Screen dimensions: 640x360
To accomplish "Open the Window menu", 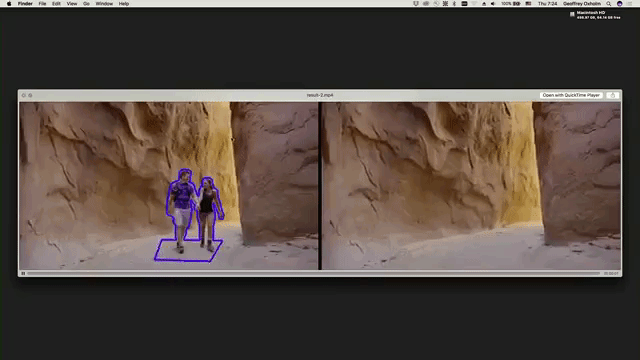I will coord(104,4).
